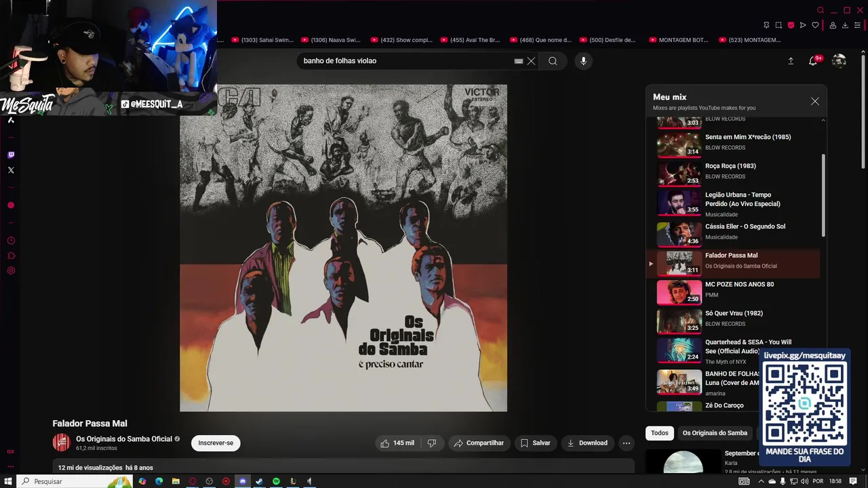Open Discord from the taskbar

[243, 481]
